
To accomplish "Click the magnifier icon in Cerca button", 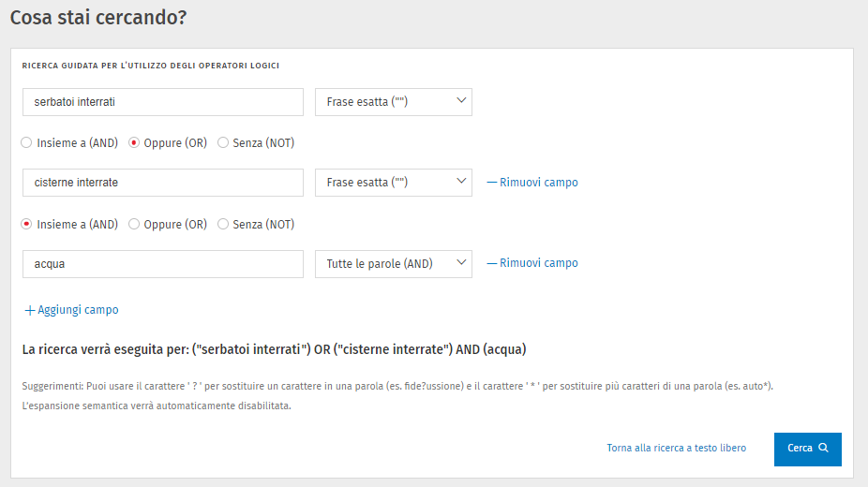I will coord(823,449).
